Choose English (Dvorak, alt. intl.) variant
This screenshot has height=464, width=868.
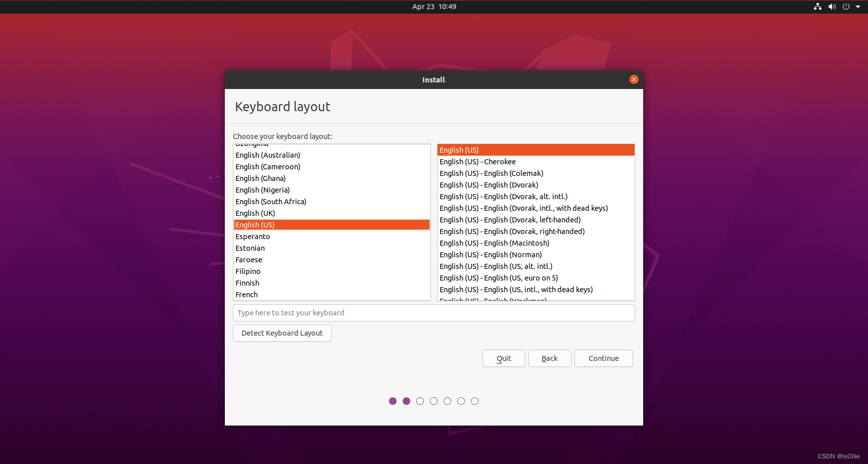pyautogui.click(x=536, y=197)
